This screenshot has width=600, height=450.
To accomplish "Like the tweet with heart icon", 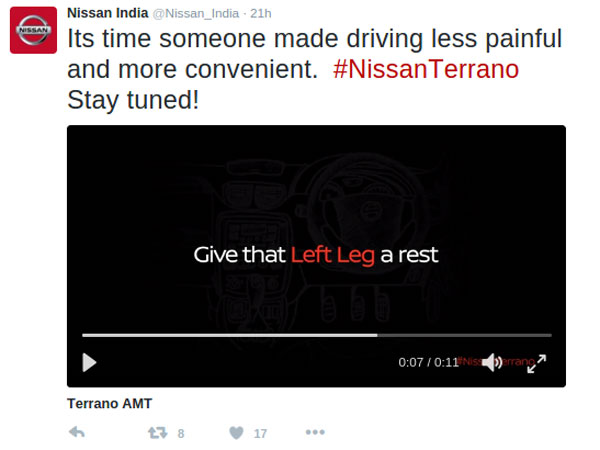I will [236, 433].
